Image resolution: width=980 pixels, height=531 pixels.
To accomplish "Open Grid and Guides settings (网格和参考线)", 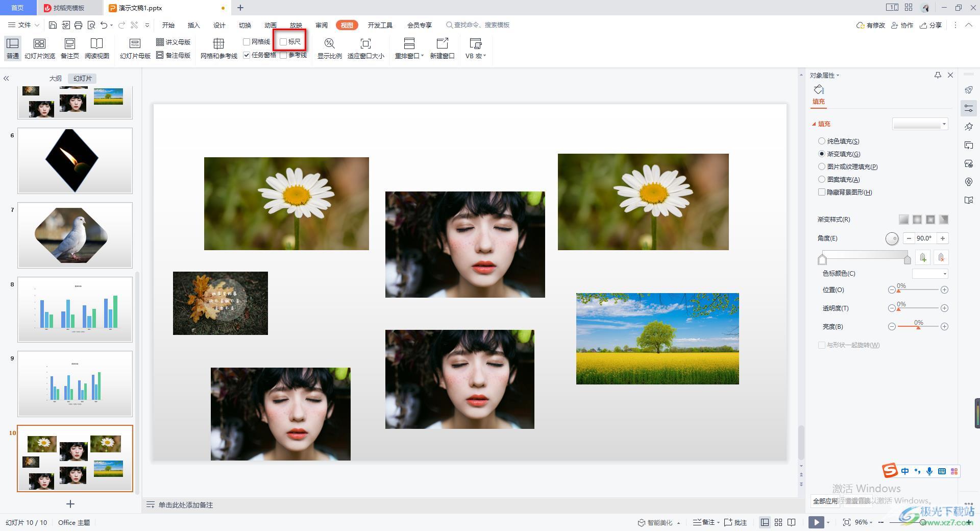I will 219,49.
